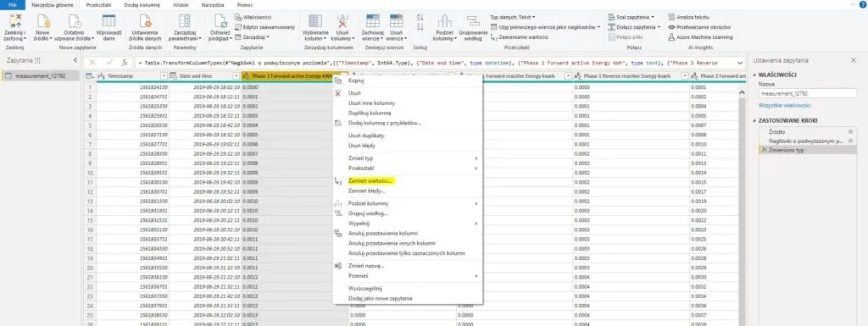Open Edytor zaawansowany
868x326 pixels.
tap(264, 27)
